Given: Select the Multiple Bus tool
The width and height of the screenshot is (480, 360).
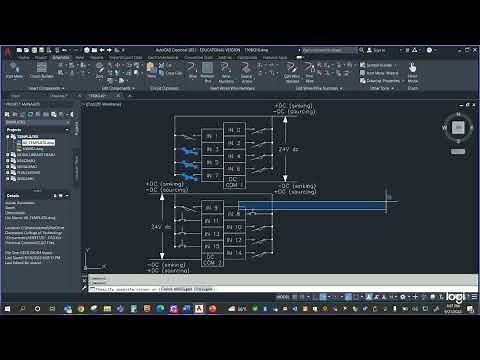Looking at the screenshot, I should tap(207, 72).
